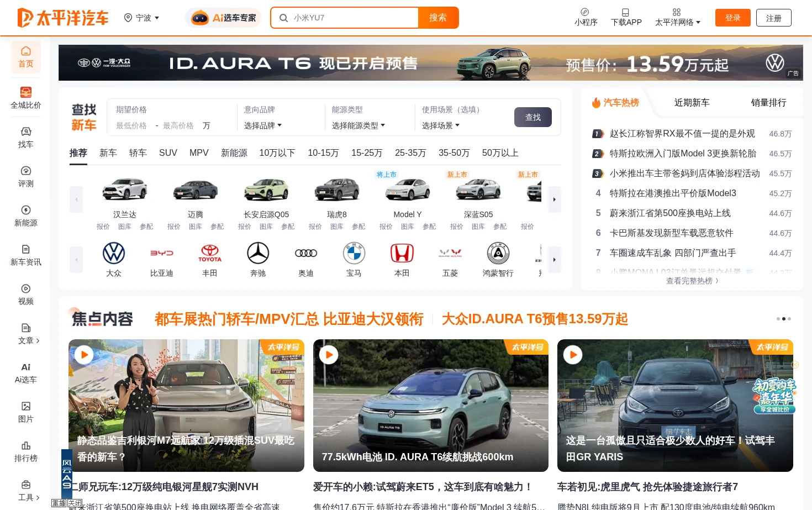Open 找车 sidebar icon

coord(26,137)
